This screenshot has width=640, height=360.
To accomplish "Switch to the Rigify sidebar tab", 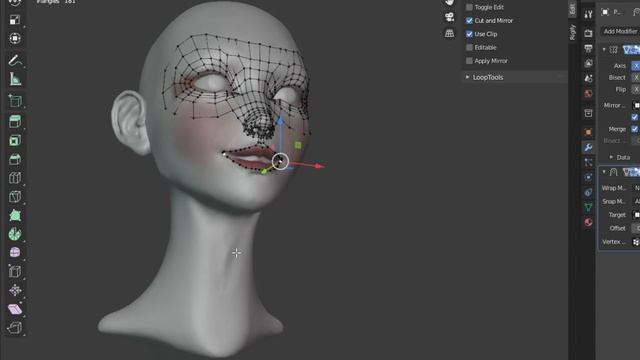I will (x=572, y=32).
